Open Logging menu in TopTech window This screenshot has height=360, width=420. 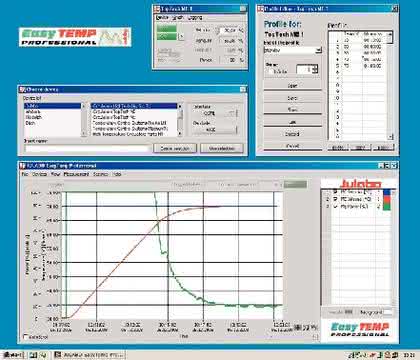click(x=195, y=17)
